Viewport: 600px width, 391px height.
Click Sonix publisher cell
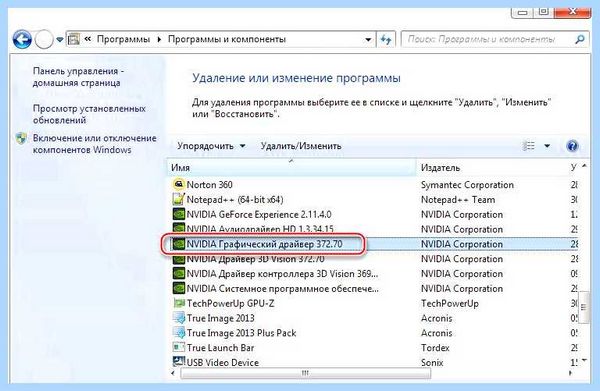coord(432,362)
